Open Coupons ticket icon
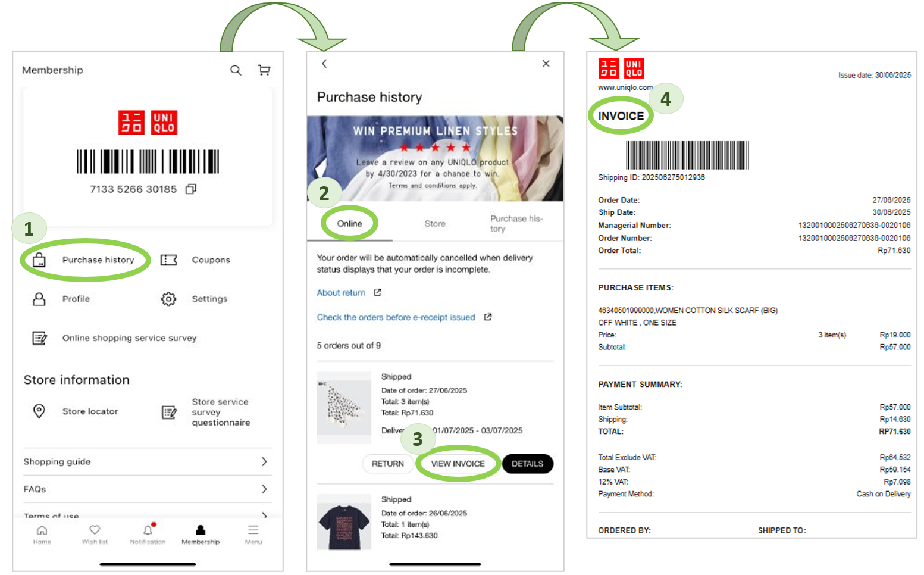 click(x=169, y=260)
